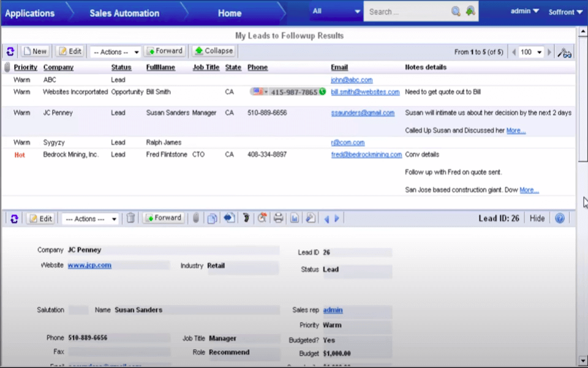This screenshot has height=368, width=588.
Task: Click the bar chart report icon
Action: tap(295, 218)
